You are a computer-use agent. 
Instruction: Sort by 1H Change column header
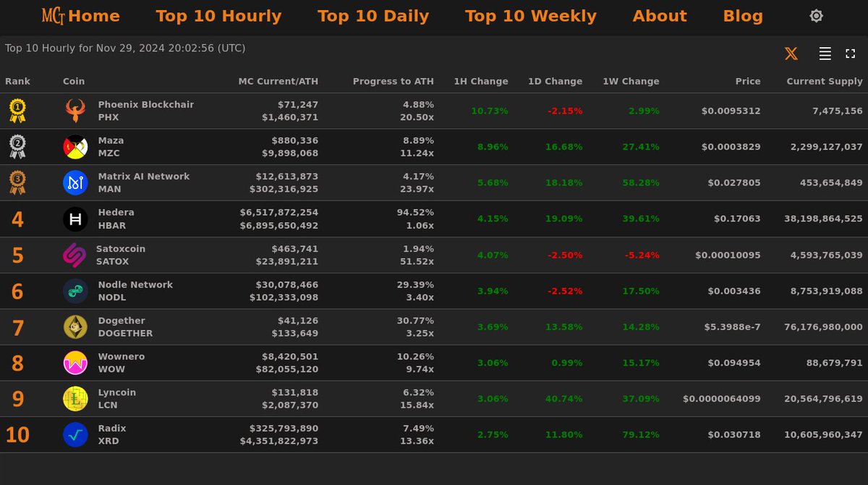481,81
